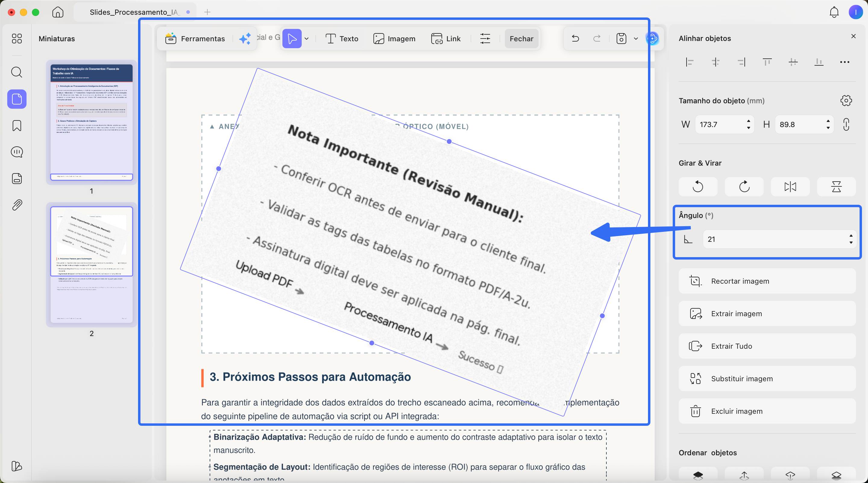Go to the home screen icon
Image resolution: width=868 pixels, height=483 pixels.
58,12
